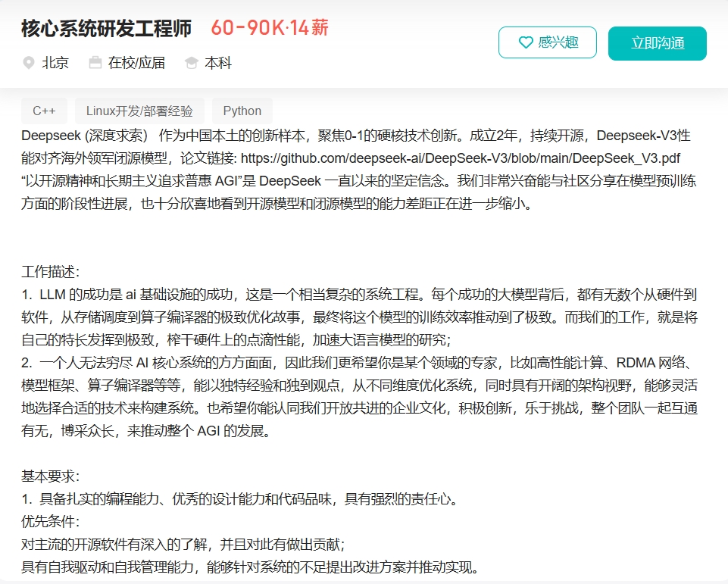Viewport: 728px width, 584px height.
Task: Click the DeepSeek_V3.pdf GitHub link text
Action: [461, 158]
